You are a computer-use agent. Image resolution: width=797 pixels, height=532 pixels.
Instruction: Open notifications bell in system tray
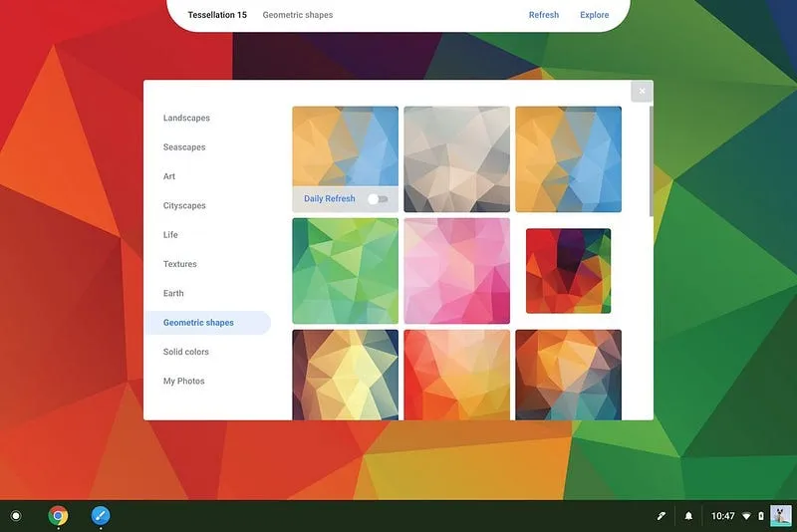pyautogui.click(x=688, y=516)
